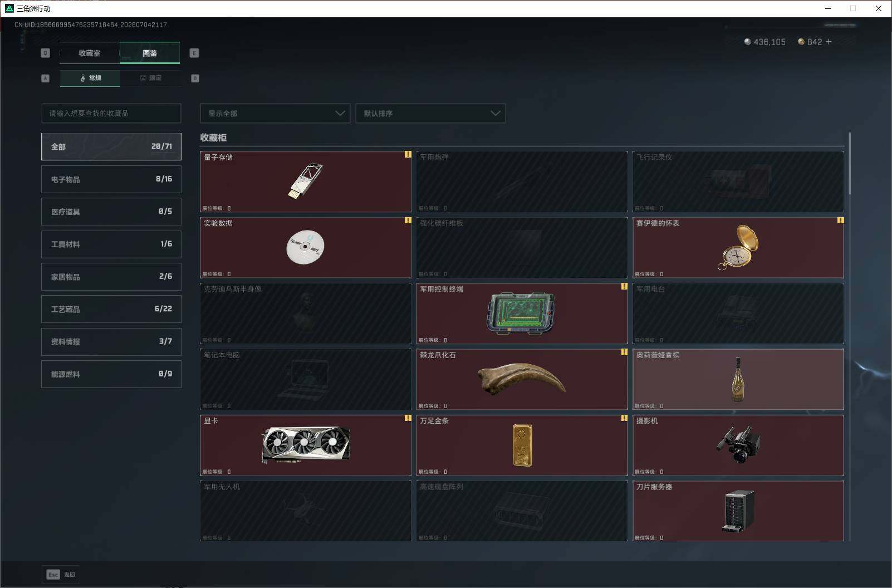
Task: Switch to the 图鉴 tab
Action: 150,53
